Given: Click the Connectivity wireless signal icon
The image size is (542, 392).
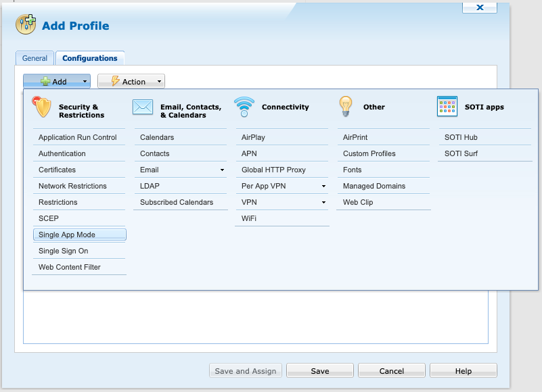Looking at the screenshot, I should (x=244, y=107).
